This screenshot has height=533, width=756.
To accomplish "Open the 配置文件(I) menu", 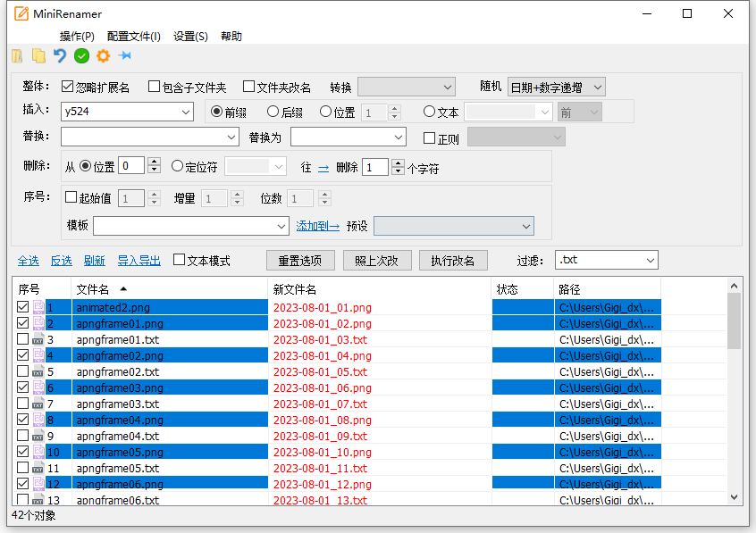I will 133,37.
